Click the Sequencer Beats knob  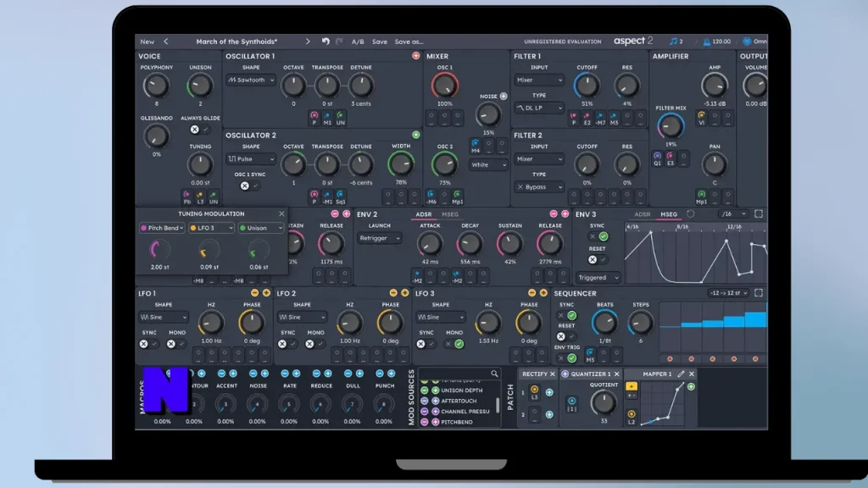pyautogui.click(x=604, y=323)
